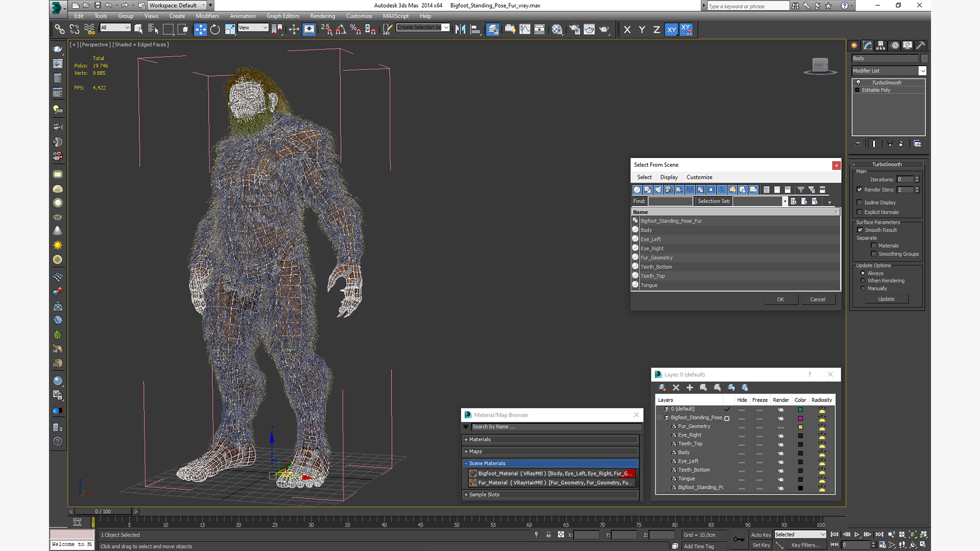The width and height of the screenshot is (980, 551).
Task: Open the Modifier List dropdown
Action: click(x=922, y=71)
